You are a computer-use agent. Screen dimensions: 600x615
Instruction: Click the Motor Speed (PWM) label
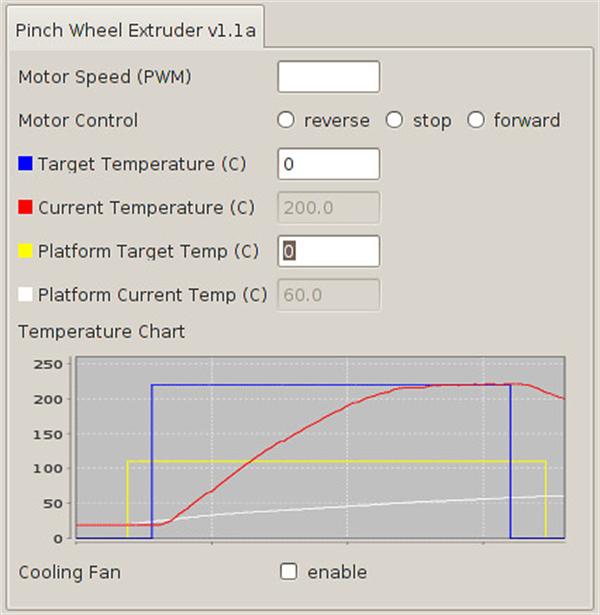tap(105, 77)
